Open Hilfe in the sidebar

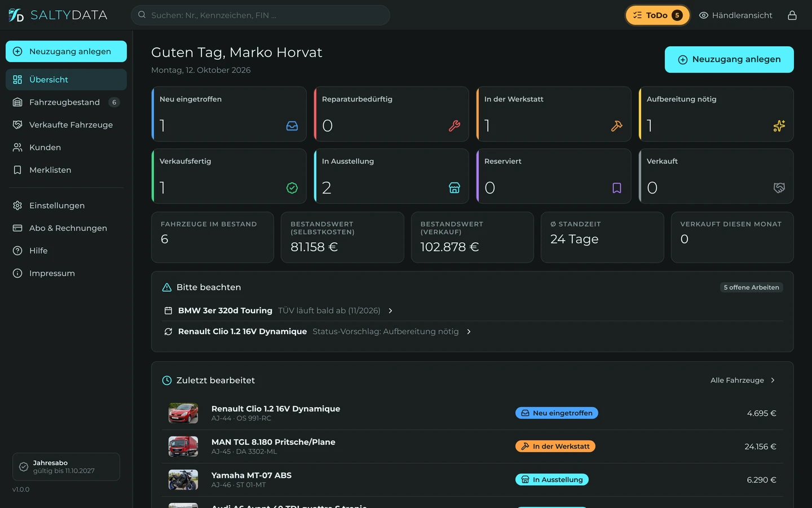pos(66,251)
